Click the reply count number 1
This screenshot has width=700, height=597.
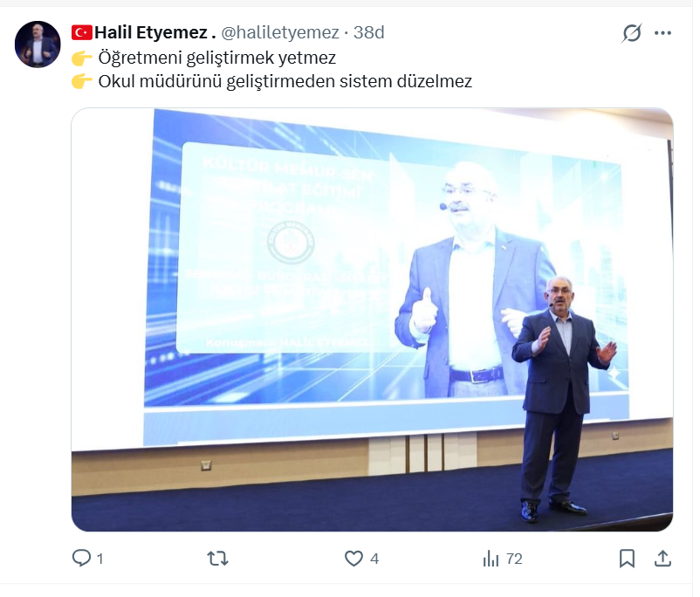pos(100,559)
